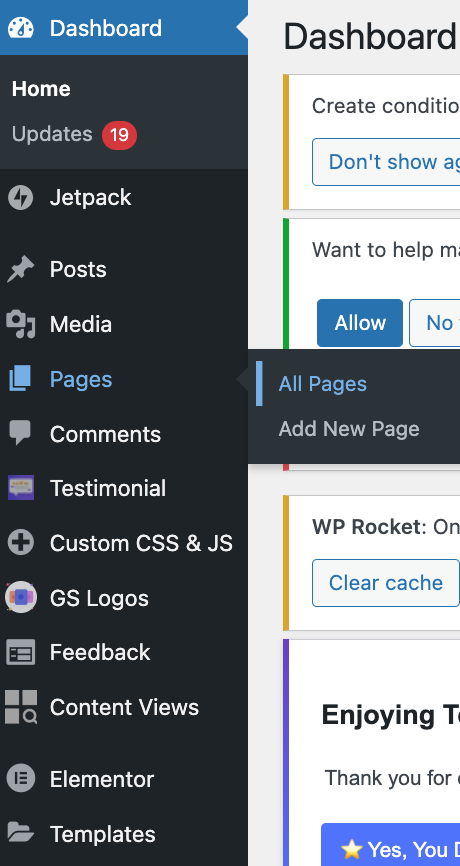Image resolution: width=460 pixels, height=866 pixels.
Task: Open the Content Views menu
Action: tap(124, 707)
